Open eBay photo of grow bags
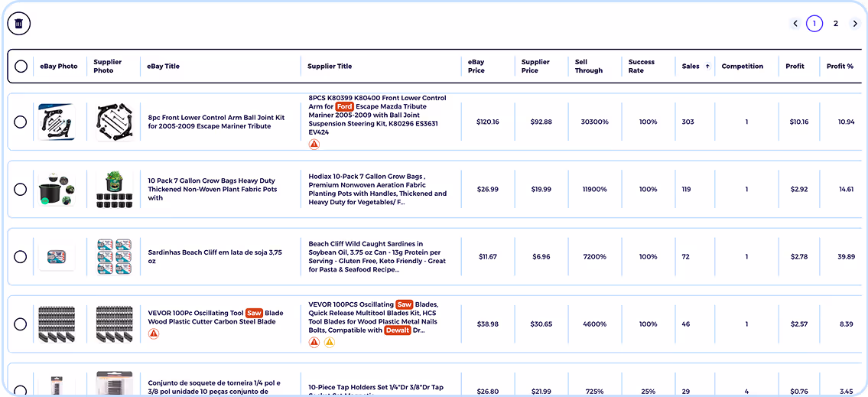This screenshot has height=397, width=868. point(57,190)
